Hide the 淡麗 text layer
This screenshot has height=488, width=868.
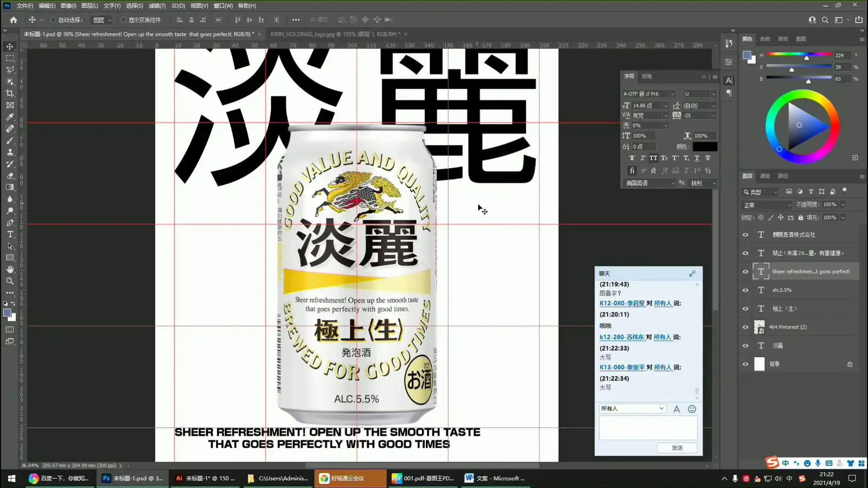(745, 346)
